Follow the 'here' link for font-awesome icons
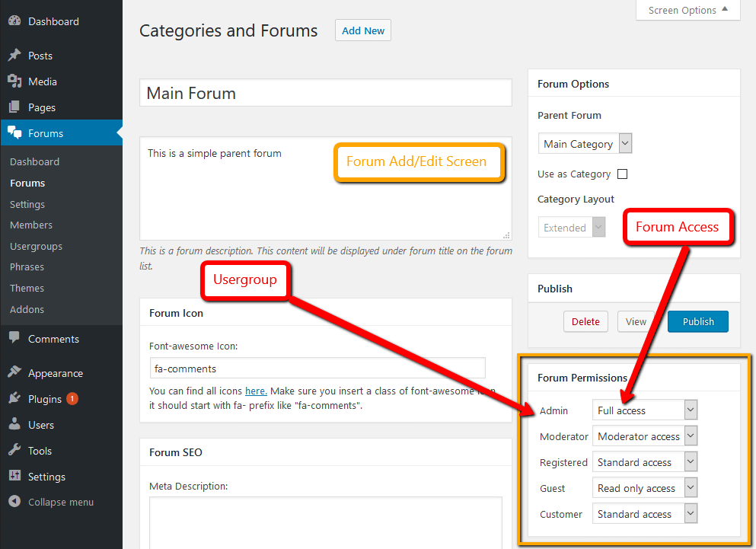This screenshot has height=549, width=756. pyautogui.click(x=255, y=391)
